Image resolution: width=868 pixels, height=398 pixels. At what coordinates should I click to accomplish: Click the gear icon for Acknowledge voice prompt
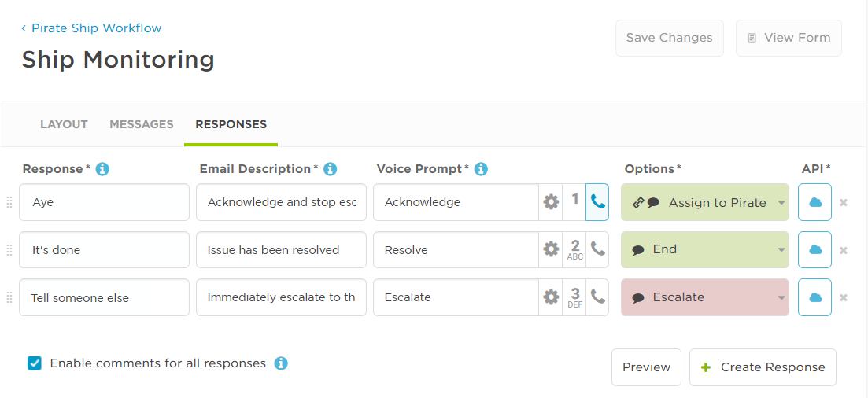551,202
